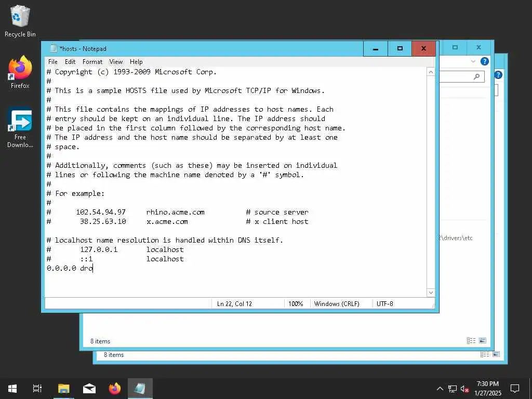Screen dimensions: 532x399
Task: Click the '8 items' text in front Explorer
Action: (x=100, y=341)
